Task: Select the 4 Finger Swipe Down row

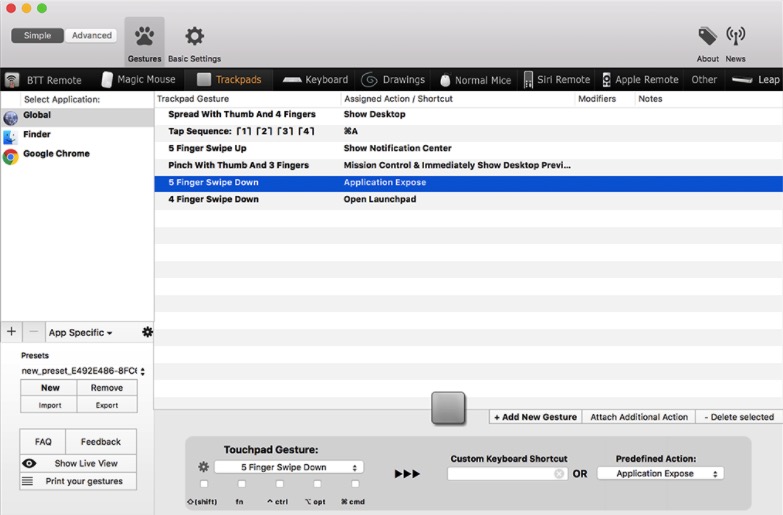Action: pyautogui.click(x=468, y=199)
